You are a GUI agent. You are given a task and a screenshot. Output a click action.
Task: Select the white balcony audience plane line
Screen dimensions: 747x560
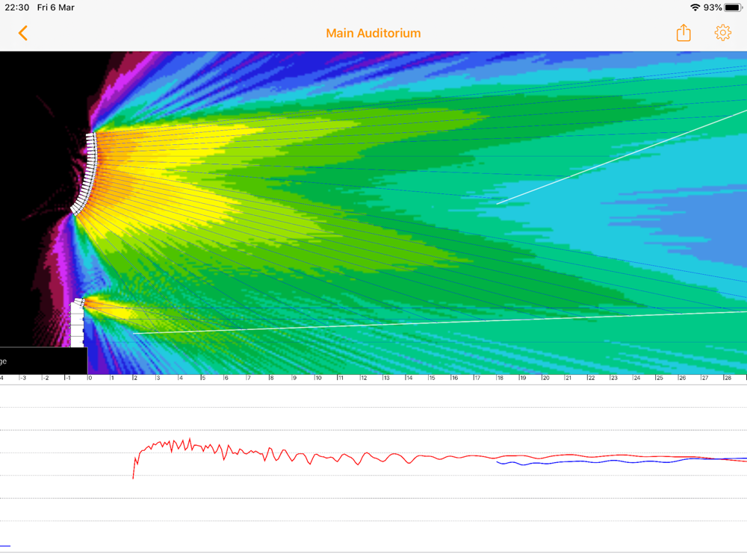[x=622, y=157]
